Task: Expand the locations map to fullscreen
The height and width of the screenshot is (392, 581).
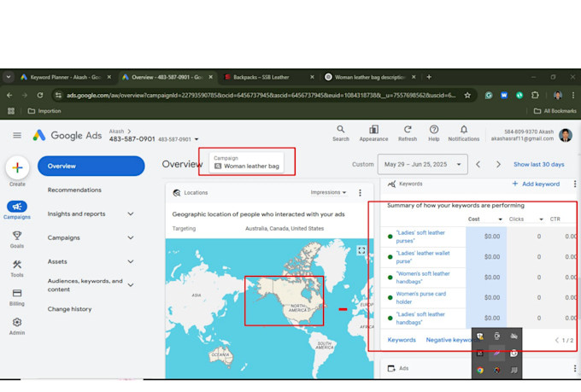Action: point(361,250)
